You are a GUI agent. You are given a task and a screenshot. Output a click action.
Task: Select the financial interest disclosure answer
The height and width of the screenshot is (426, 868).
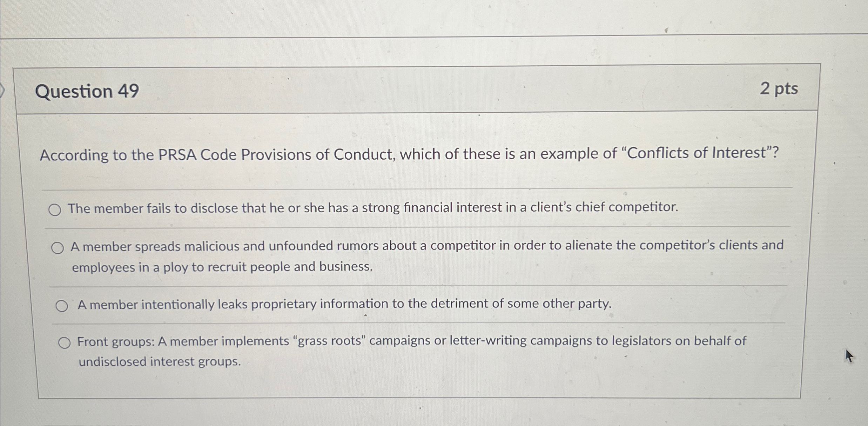click(55, 210)
